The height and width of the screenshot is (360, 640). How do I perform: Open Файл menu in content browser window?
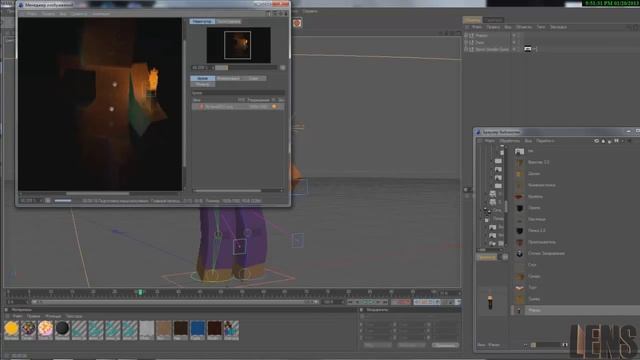489,141
